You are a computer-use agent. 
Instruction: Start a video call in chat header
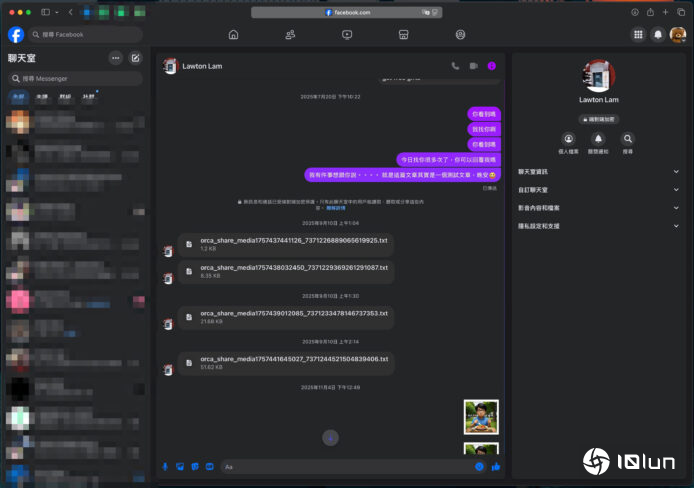[x=473, y=66]
